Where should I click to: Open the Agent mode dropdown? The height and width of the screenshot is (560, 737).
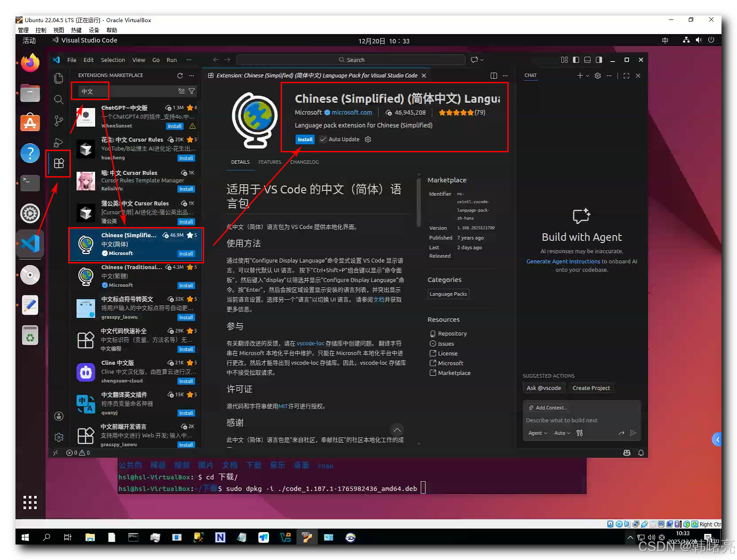point(537,433)
